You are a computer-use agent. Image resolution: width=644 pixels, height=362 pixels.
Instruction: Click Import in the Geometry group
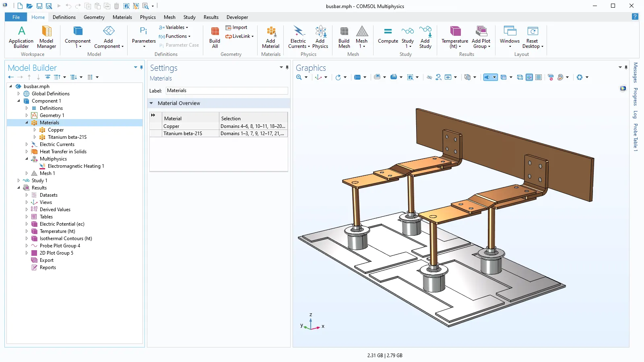coord(237,27)
